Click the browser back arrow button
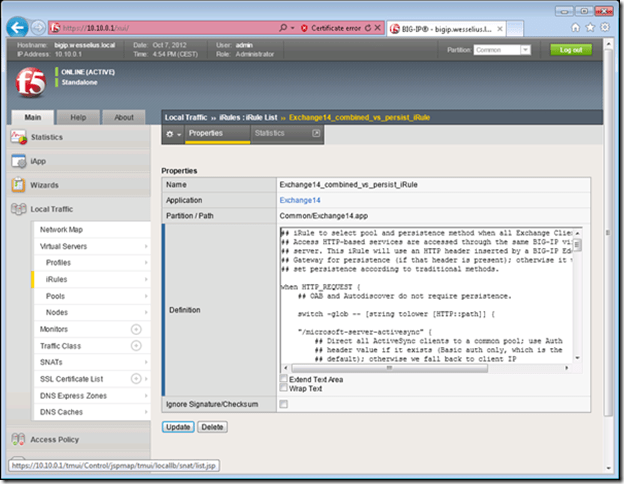The width and height of the screenshot is (624, 484). coord(15,28)
